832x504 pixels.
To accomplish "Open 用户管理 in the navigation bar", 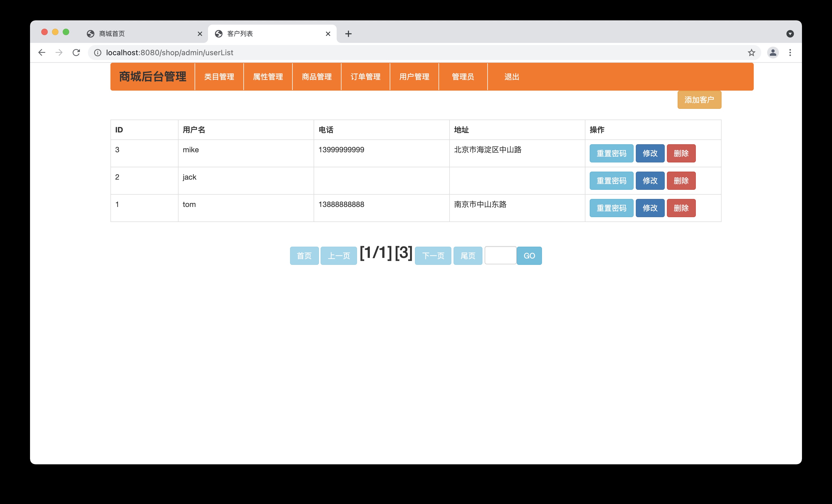I will point(414,77).
